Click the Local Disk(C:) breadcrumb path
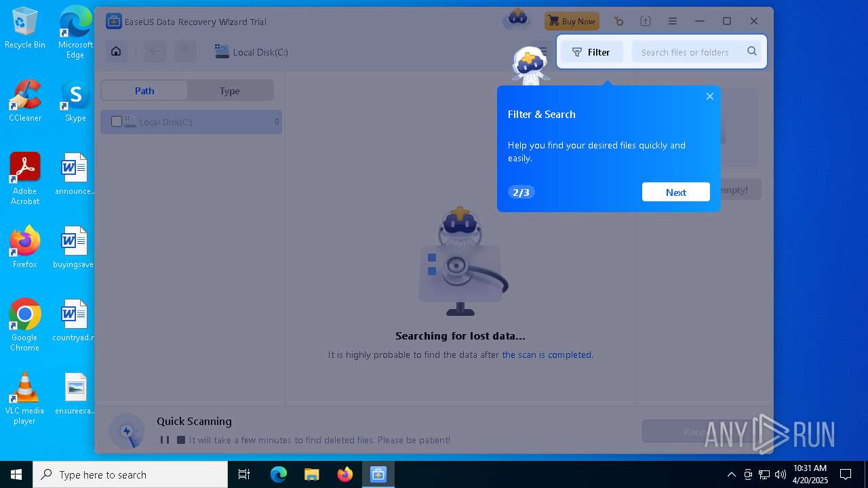This screenshot has height=488, width=868. 252,52
